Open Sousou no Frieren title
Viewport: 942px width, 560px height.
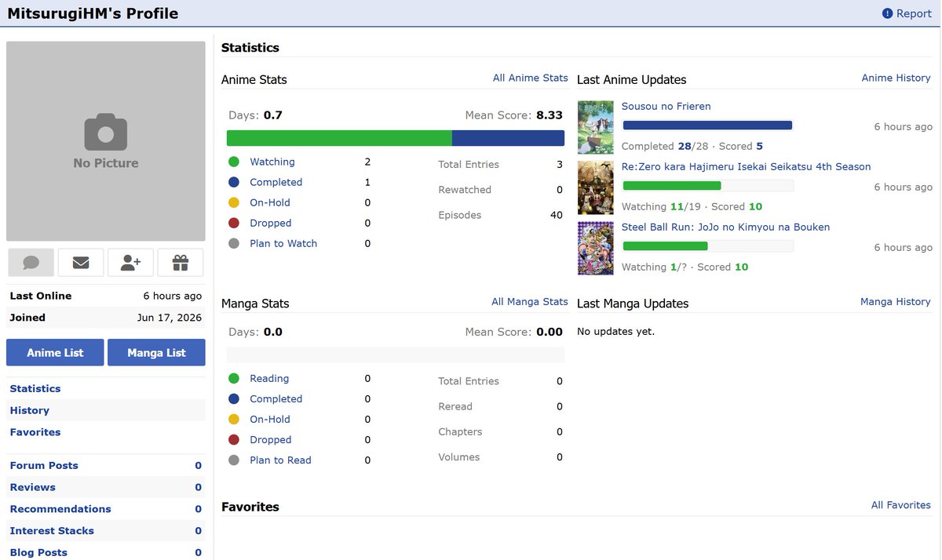click(666, 106)
